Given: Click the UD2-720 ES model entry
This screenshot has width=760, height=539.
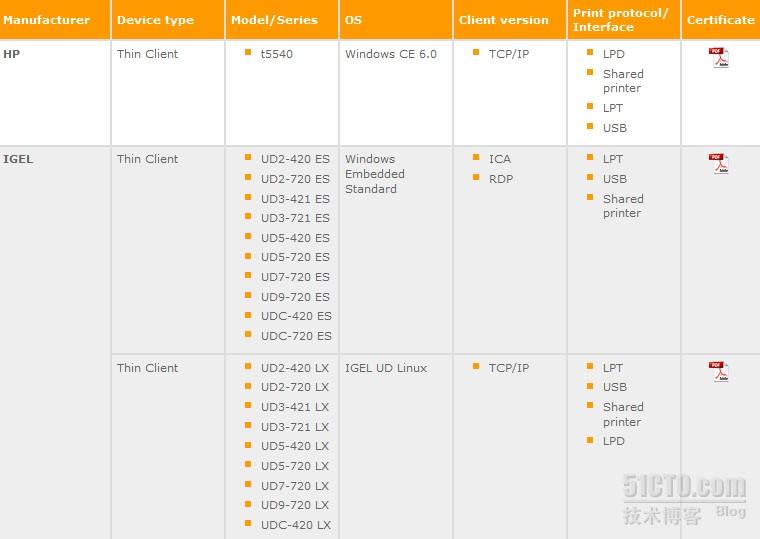Looking at the screenshot, I should tap(295, 179).
